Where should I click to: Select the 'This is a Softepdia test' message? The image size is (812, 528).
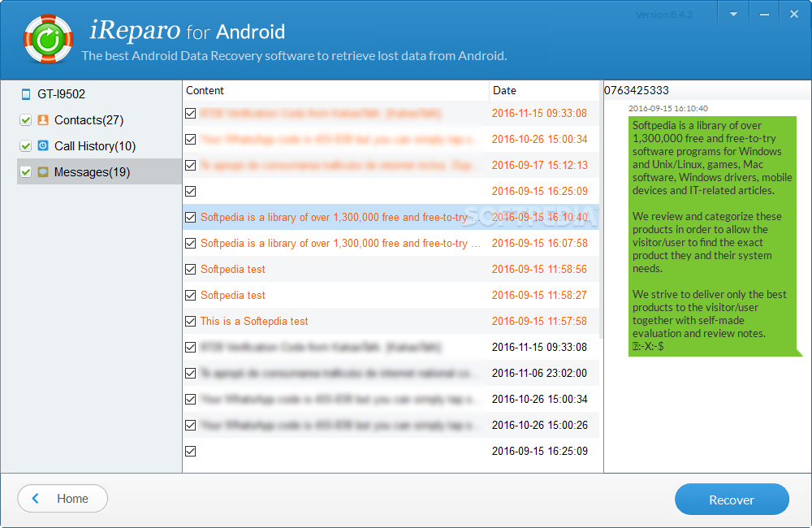click(x=254, y=321)
